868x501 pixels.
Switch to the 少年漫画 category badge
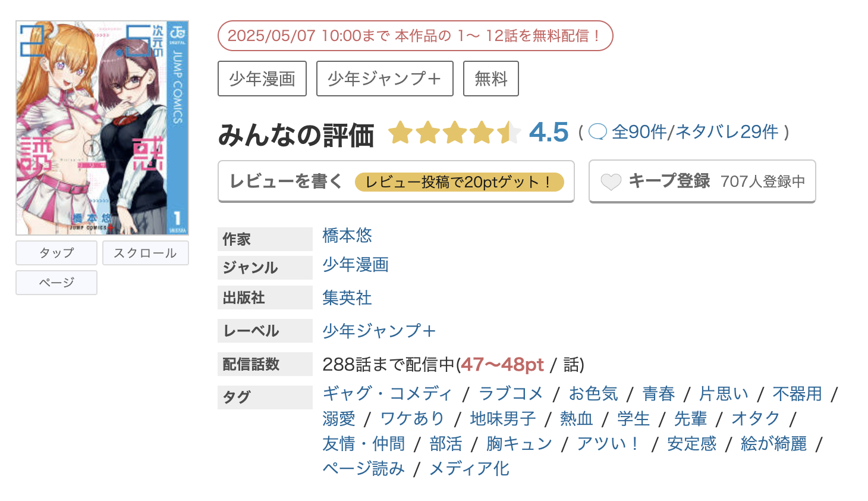point(262,78)
